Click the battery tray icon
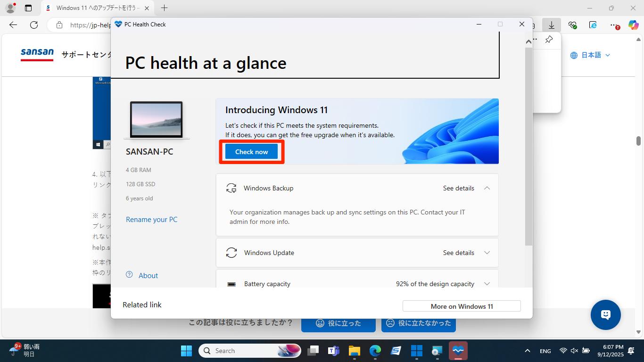644x362 pixels. (x=586, y=351)
